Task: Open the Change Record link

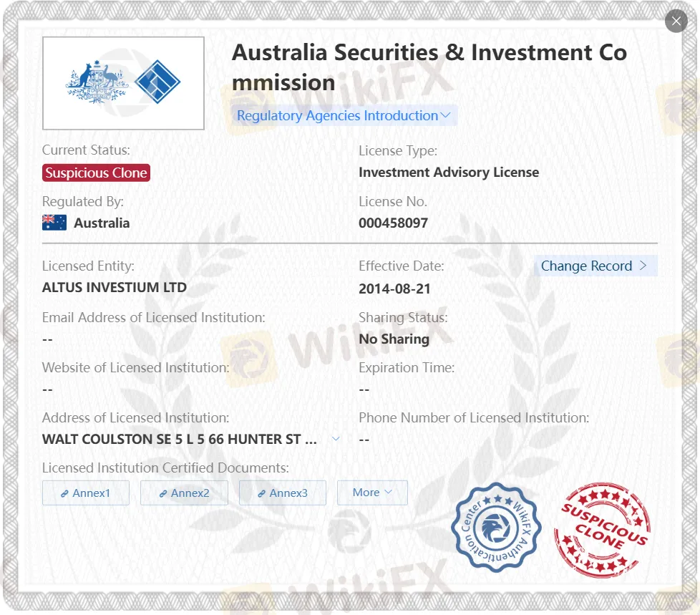Action: (x=587, y=266)
